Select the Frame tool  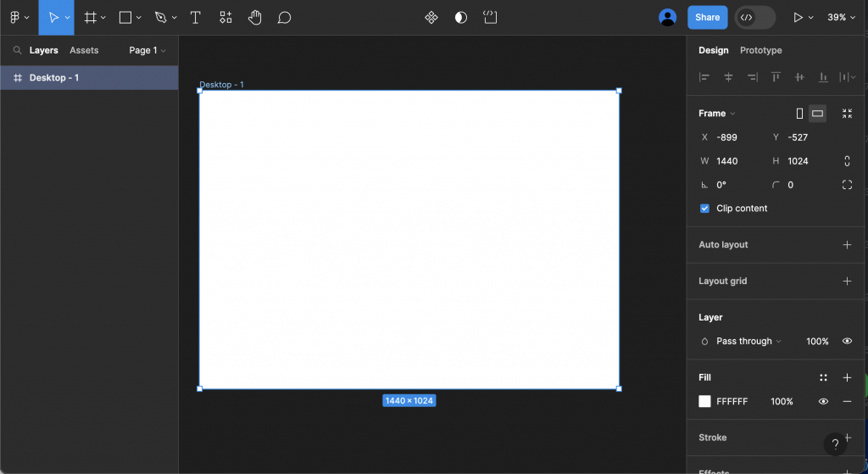tap(90, 18)
